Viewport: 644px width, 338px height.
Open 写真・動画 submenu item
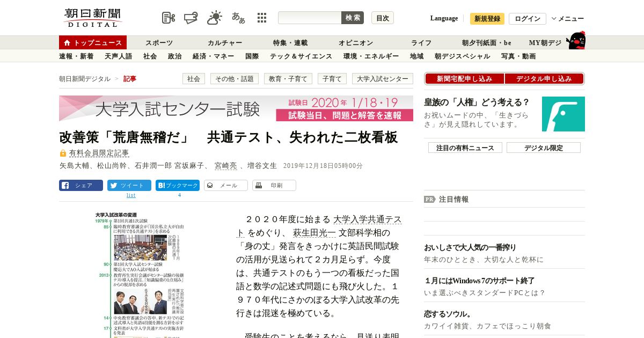point(518,56)
